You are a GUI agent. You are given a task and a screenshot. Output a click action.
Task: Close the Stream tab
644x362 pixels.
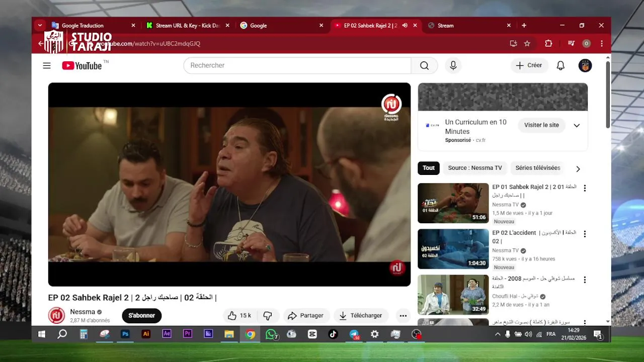[x=509, y=25]
